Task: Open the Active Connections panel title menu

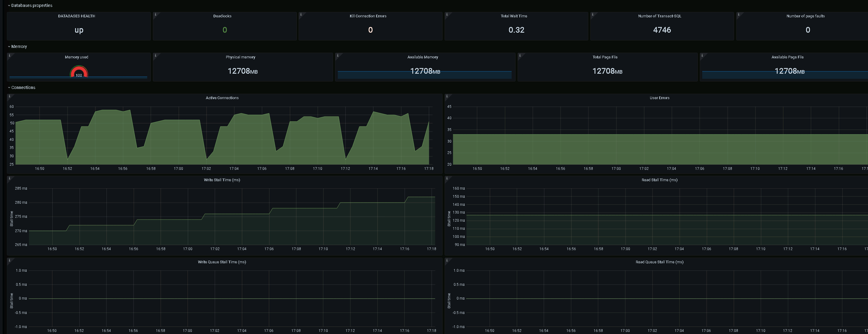Action: click(222, 98)
